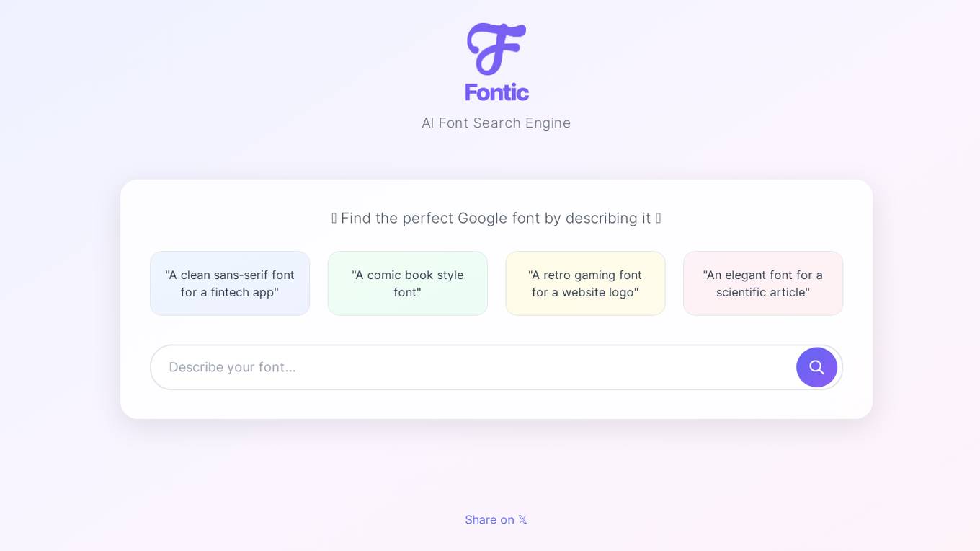Click the 𝕏 logo in the share link

[x=522, y=520]
